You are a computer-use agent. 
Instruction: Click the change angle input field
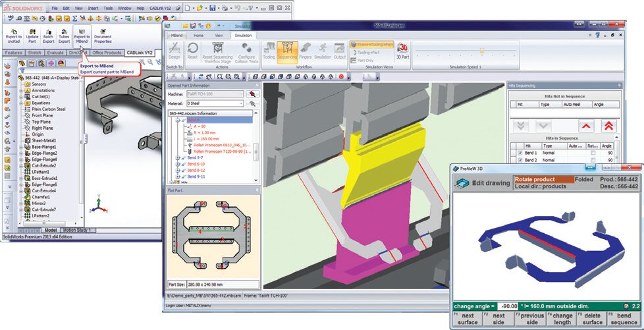508,306
